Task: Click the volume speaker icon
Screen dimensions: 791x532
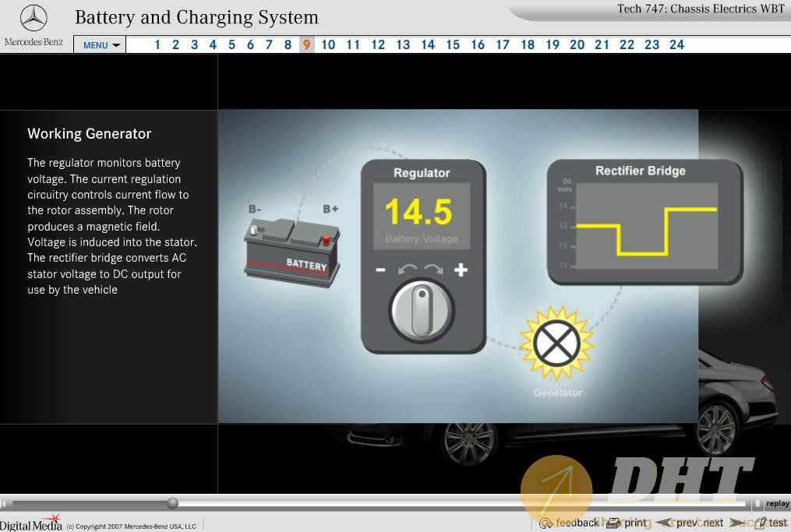Action: click(x=4, y=503)
